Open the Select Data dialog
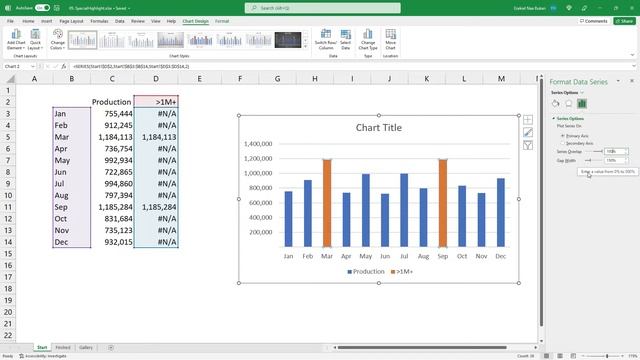The height and width of the screenshot is (360, 640). [x=345, y=39]
